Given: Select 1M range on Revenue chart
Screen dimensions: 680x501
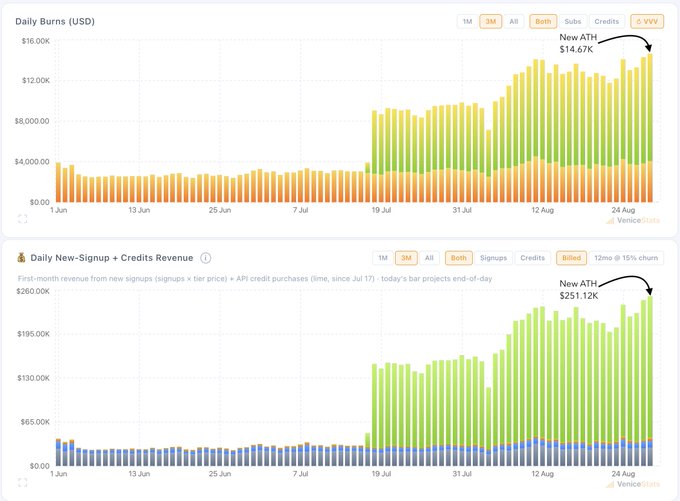Looking at the screenshot, I should click(382, 258).
